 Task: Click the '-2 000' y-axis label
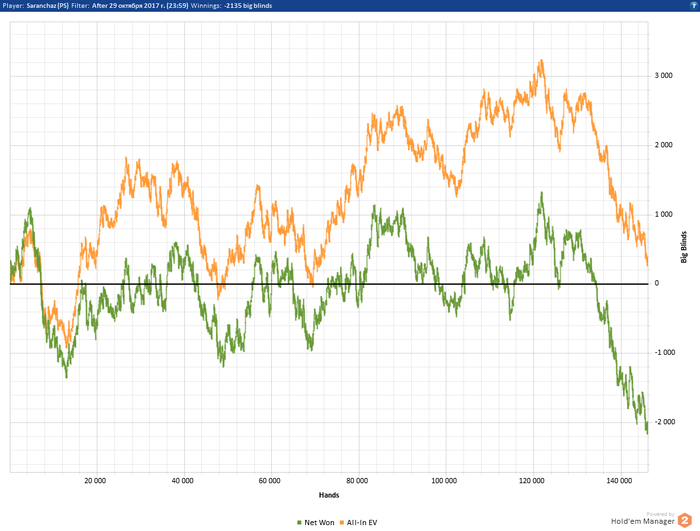click(665, 422)
